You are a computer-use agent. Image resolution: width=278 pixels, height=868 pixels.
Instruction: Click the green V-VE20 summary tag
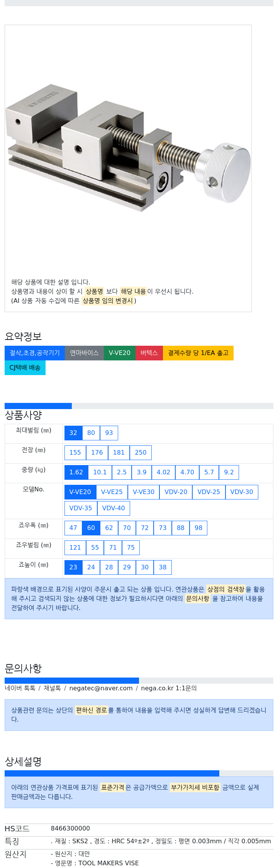120,353
